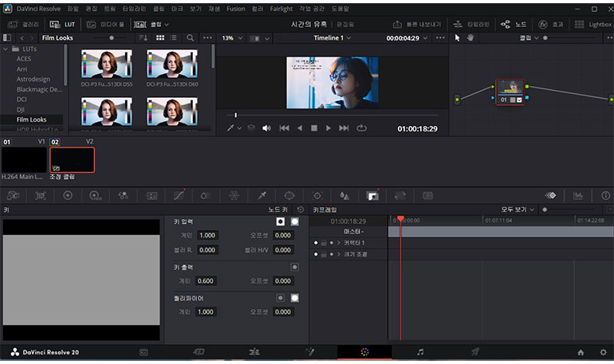
Task: Mute the viewer audio speaker icon
Action: 266,127
